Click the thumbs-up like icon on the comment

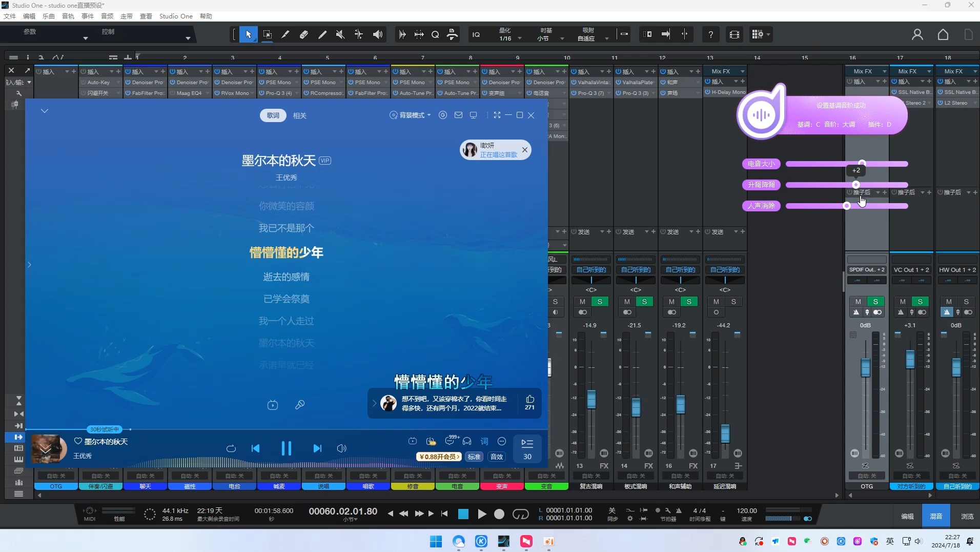click(x=530, y=399)
